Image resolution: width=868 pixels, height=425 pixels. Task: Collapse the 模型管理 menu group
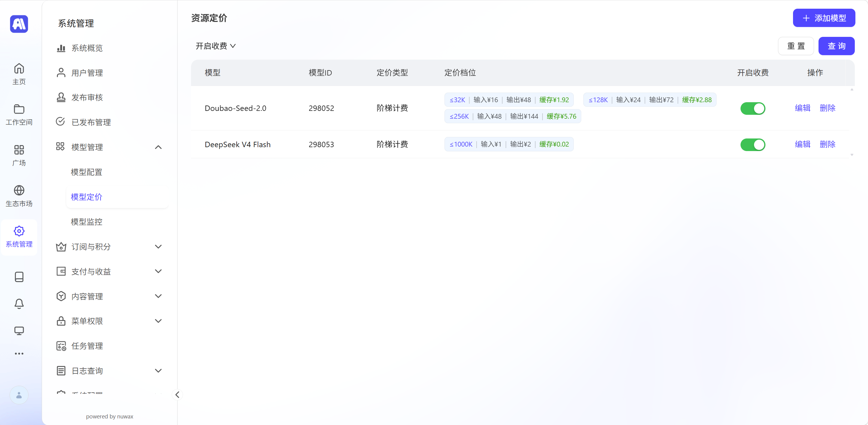(158, 147)
